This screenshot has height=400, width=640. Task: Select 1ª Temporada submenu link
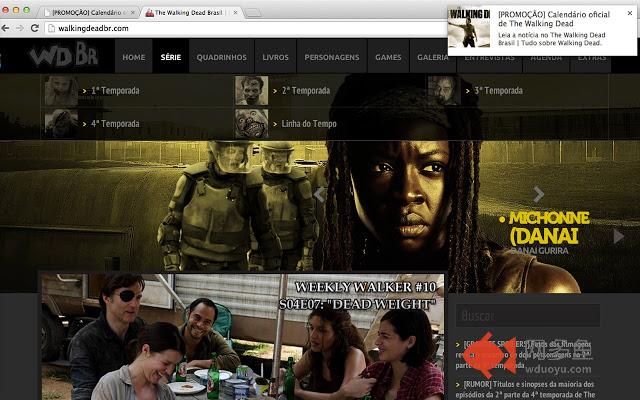click(115, 91)
